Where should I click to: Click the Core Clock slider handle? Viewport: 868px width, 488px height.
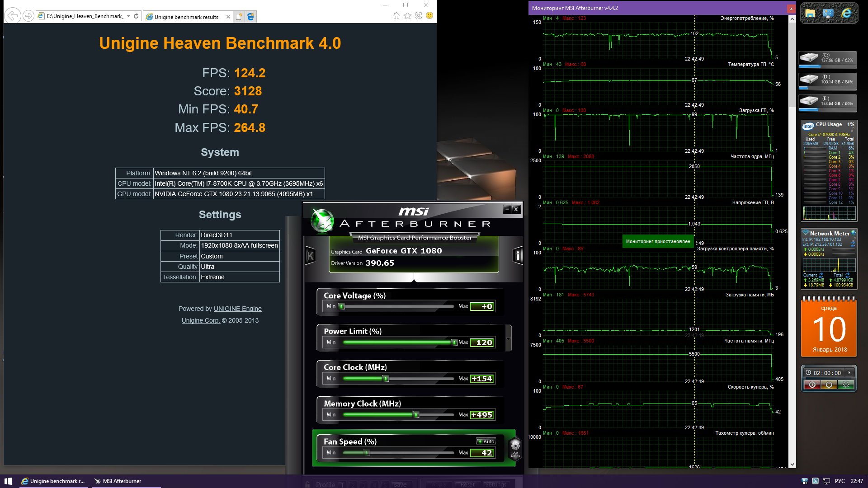click(x=386, y=379)
